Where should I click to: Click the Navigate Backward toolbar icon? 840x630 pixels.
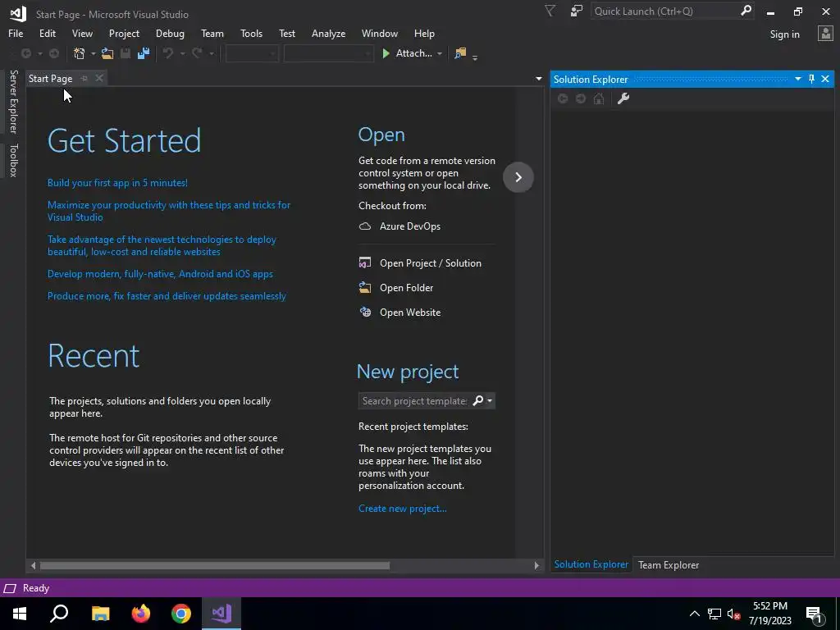click(25, 53)
